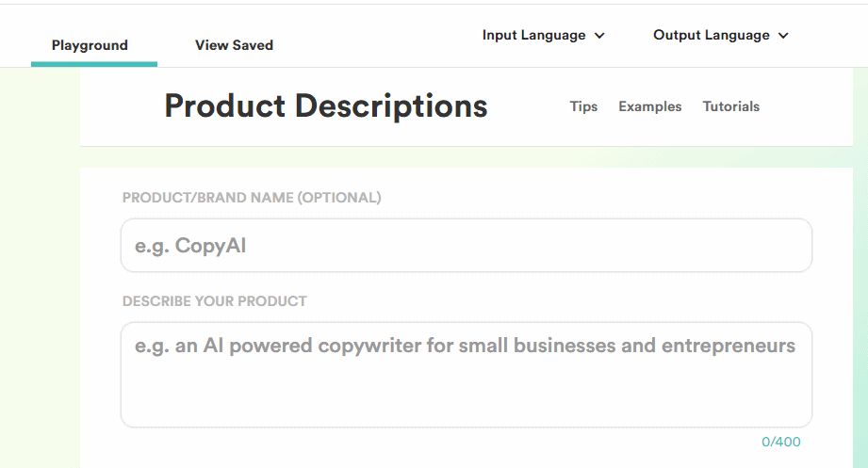868x468 pixels.
Task: Click the 'e.g. CopyAI' placeholder text
Action: coord(190,246)
